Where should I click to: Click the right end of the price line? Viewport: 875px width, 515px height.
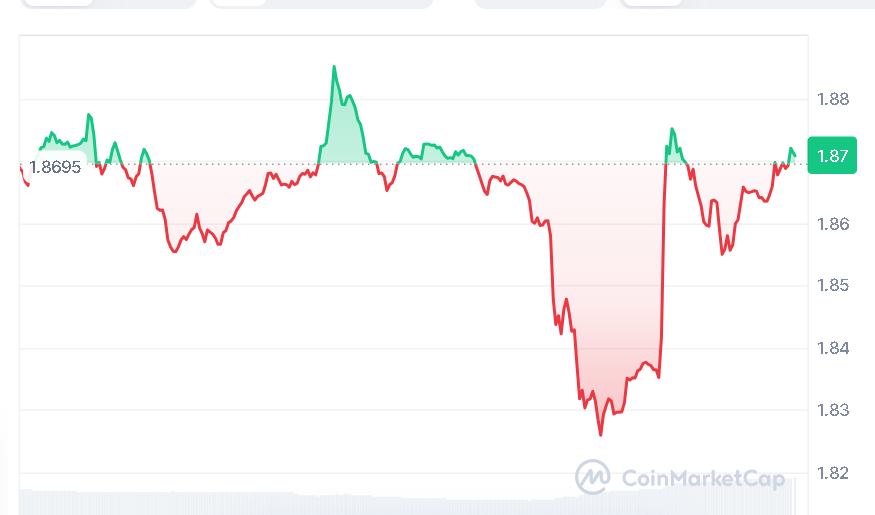tap(795, 155)
